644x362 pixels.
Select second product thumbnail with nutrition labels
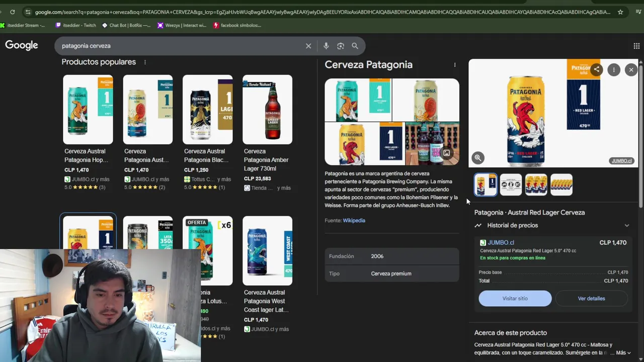point(511,185)
